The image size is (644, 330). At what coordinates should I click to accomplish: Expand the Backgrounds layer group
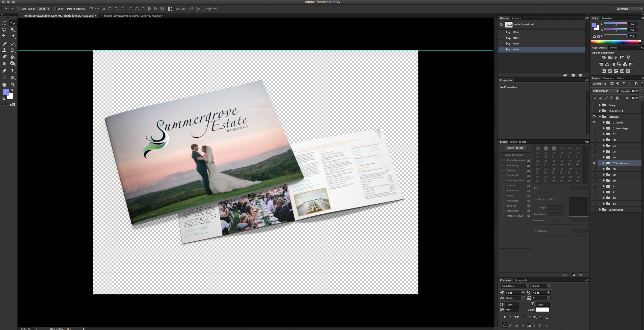pyautogui.click(x=600, y=210)
